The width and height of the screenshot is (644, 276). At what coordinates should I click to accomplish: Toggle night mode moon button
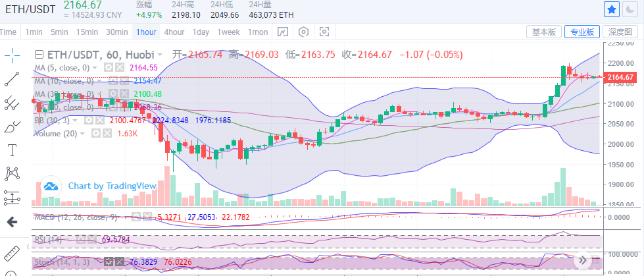630,9
